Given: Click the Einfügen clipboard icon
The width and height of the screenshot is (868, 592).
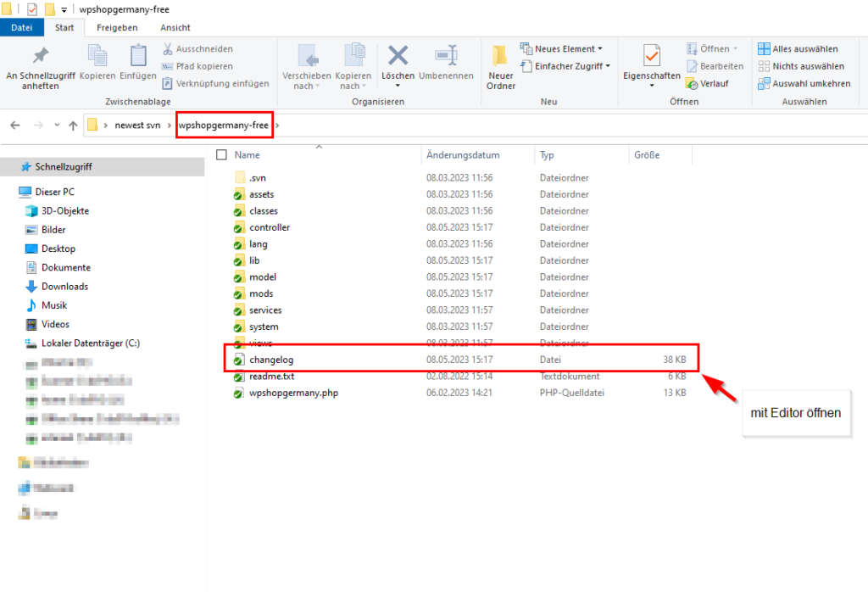Looking at the screenshot, I should pyautogui.click(x=138, y=55).
